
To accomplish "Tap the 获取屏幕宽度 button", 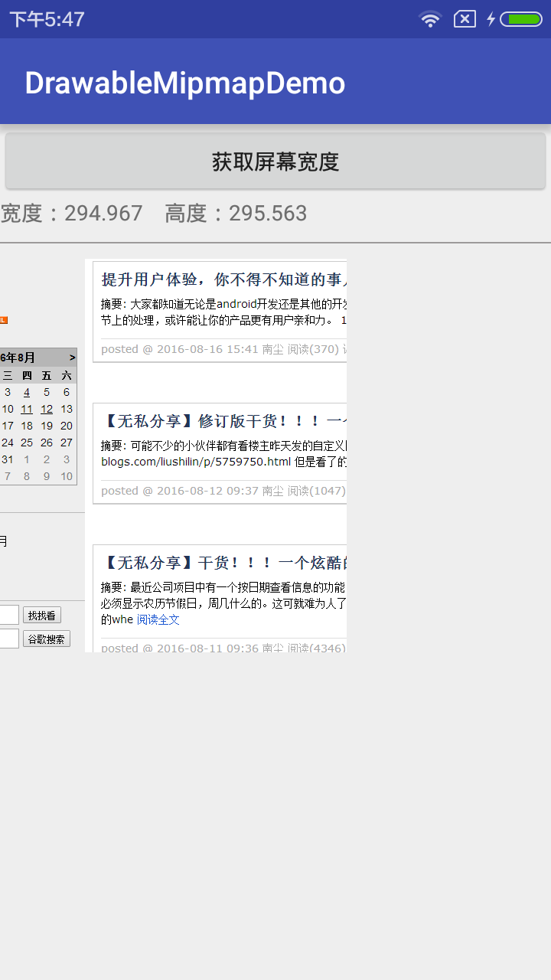I will pyautogui.click(x=275, y=161).
